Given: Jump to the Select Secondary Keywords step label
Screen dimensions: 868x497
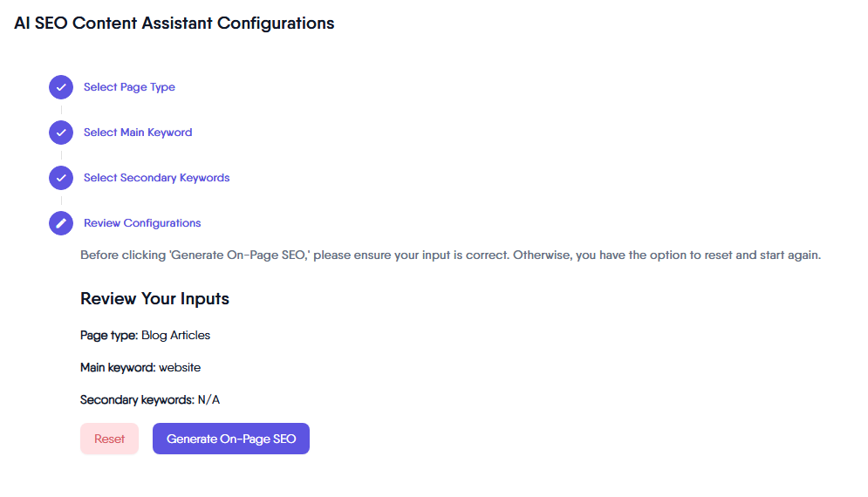Looking at the screenshot, I should [156, 178].
